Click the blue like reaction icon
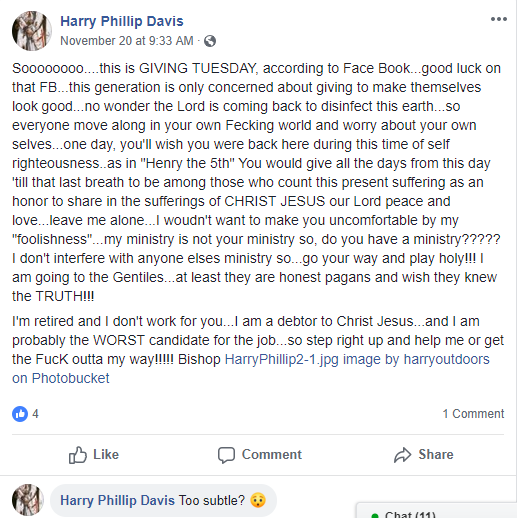Image resolution: width=517 pixels, height=518 pixels. 20,414
